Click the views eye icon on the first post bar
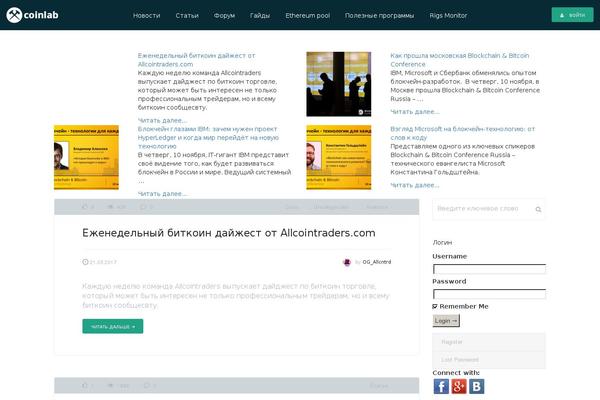The height and width of the screenshot is (400, 600). (x=111, y=207)
